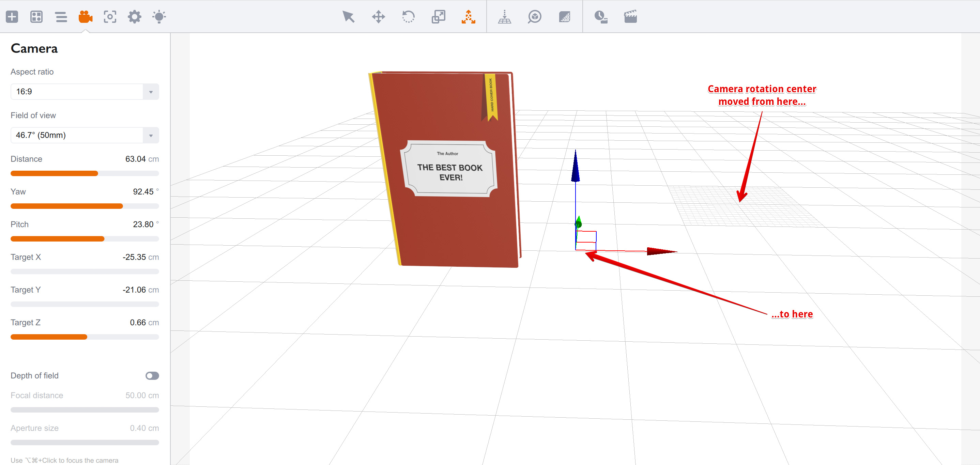Select the scale tool

coord(438,17)
